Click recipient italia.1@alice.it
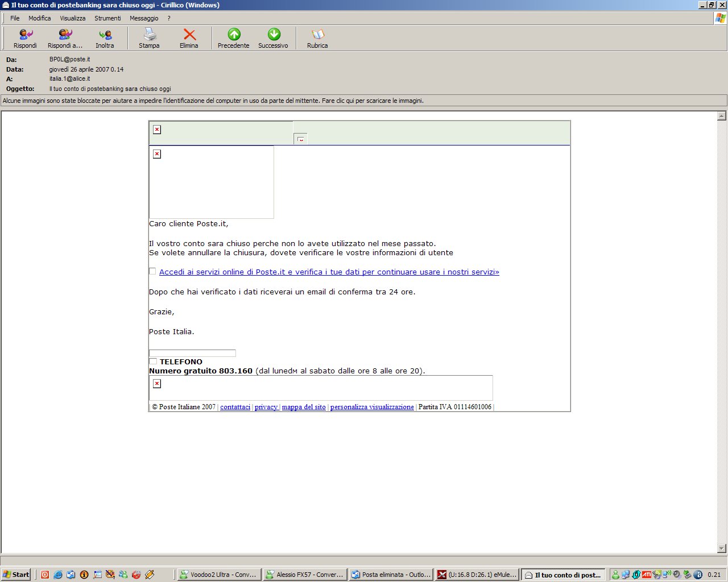 click(x=69, y=78)
